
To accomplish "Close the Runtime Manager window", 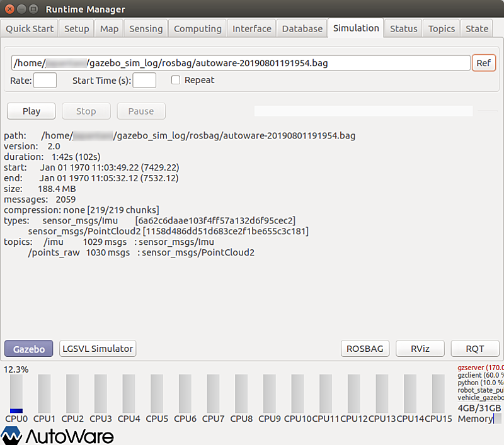I will tap(9, 9).
